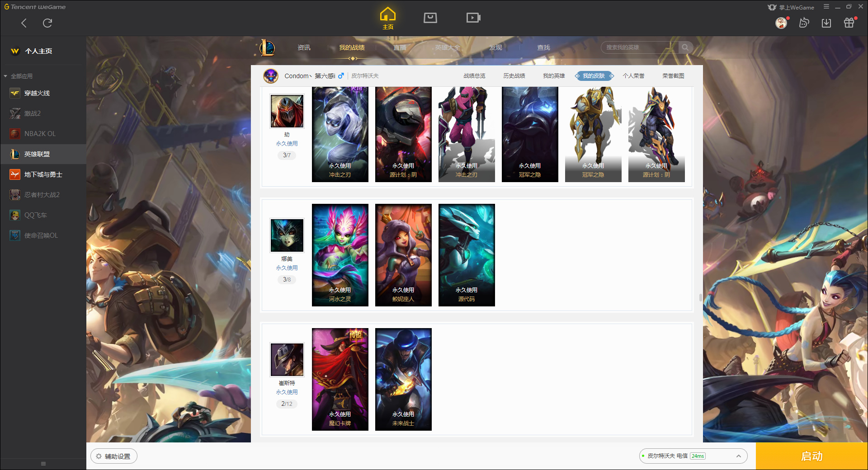Switch to 我的英雄 sub-tab
Image resolution: width=868 pixels, height=470 pixels.
pyautogui.click(x=554, y=76)
